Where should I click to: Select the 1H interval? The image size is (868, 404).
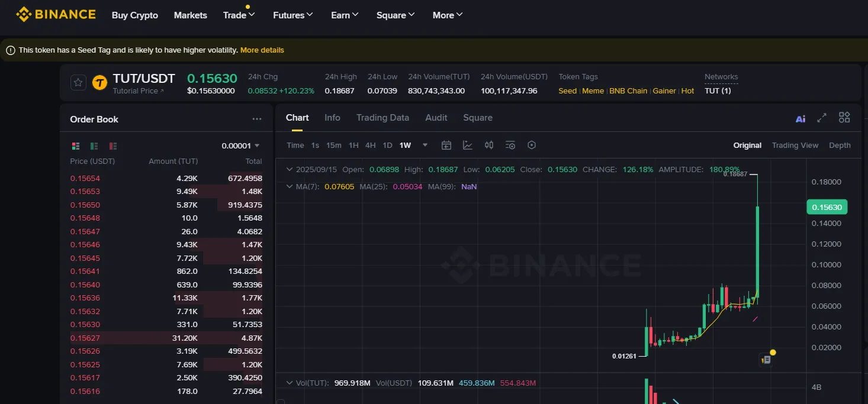point(353,145)
